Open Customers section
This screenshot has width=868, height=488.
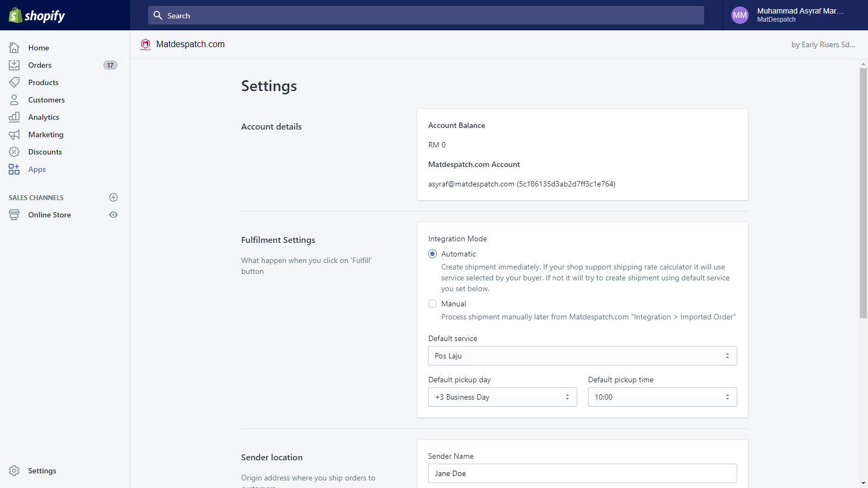[x=46, y=100]
